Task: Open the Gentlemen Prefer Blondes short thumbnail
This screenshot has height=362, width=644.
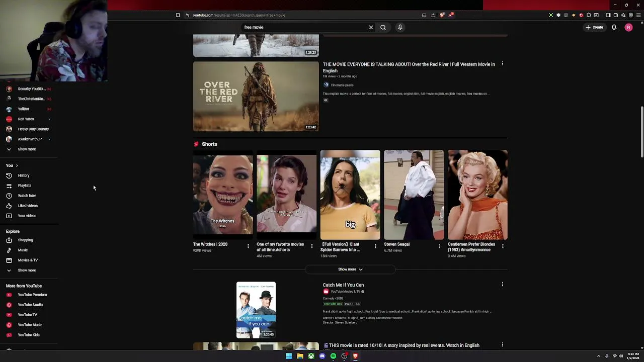Action: pyautogui.click(x=477, y=195)
